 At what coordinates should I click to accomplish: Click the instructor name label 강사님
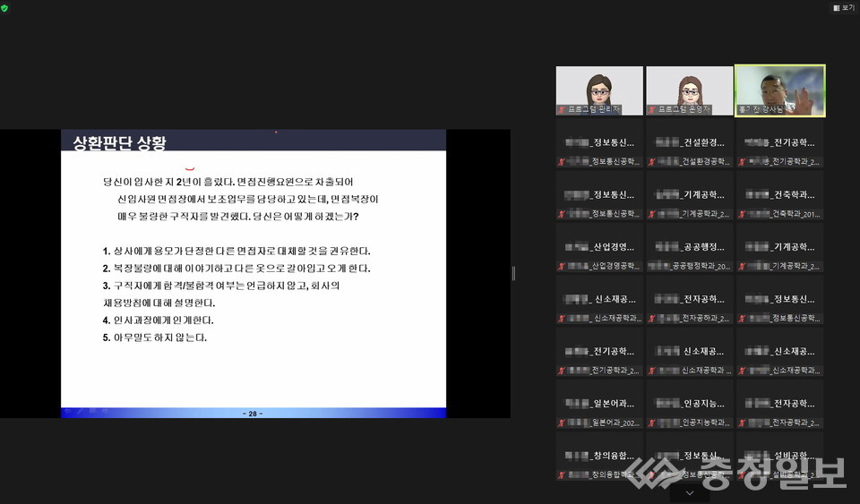(761, 109)
